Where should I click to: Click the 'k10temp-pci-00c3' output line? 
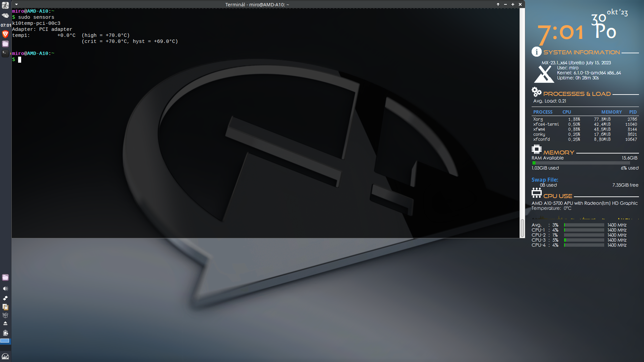point(36,23)
